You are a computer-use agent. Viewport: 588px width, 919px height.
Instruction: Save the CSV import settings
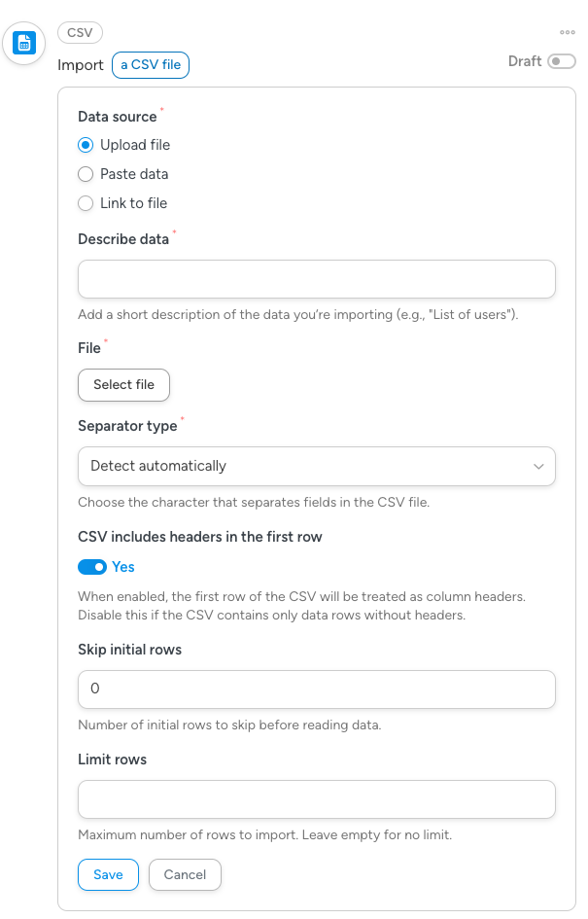pyautogui.click(x=108, y=874)
